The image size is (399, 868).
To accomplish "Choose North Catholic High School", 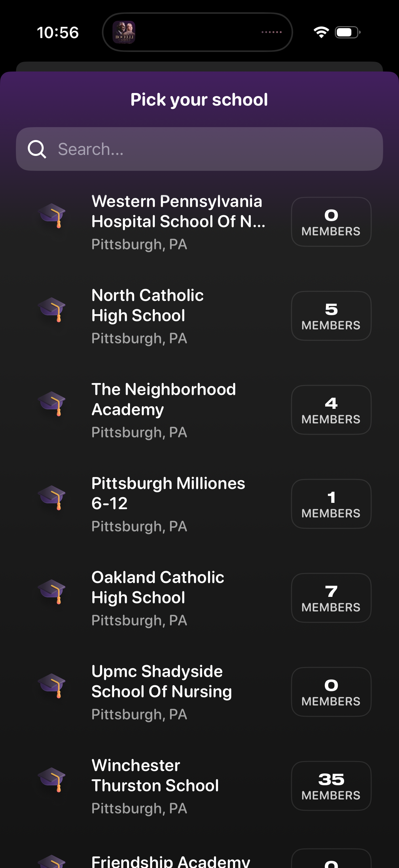I will pos(148,305).
